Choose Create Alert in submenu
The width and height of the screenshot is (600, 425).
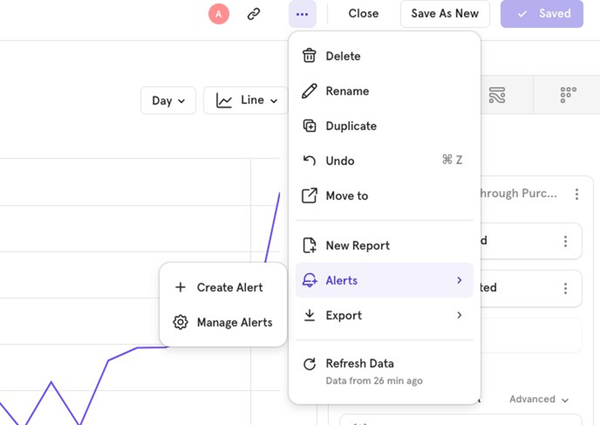coord(223,287)
